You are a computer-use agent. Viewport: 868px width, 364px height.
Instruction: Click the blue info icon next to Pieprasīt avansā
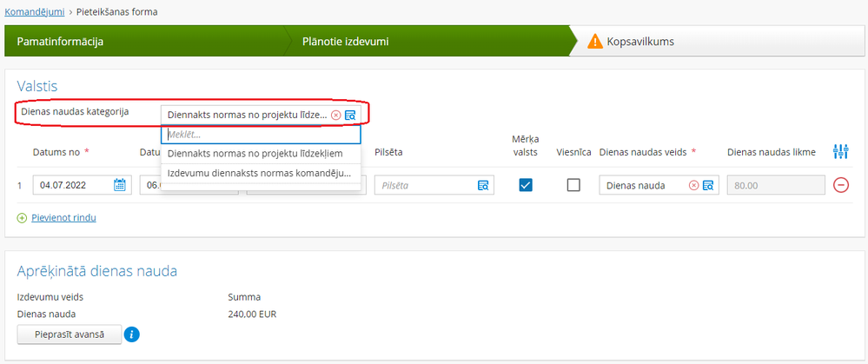point(132,334)
